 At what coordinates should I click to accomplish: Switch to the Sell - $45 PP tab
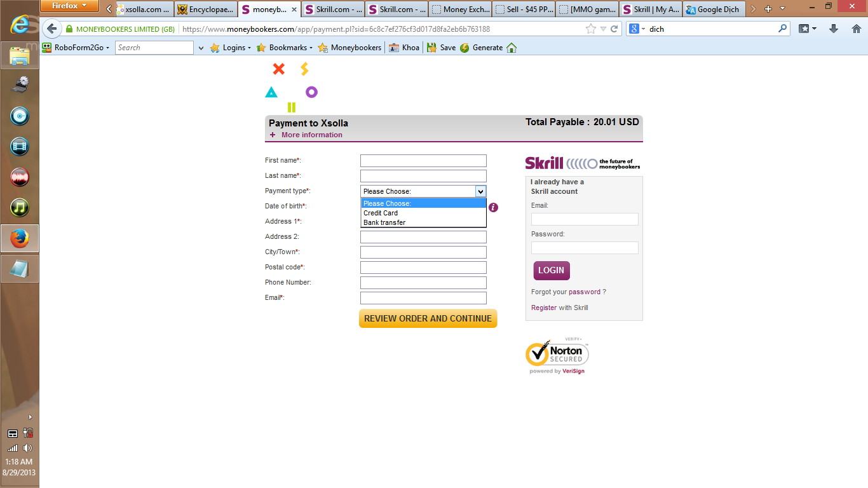524,9
